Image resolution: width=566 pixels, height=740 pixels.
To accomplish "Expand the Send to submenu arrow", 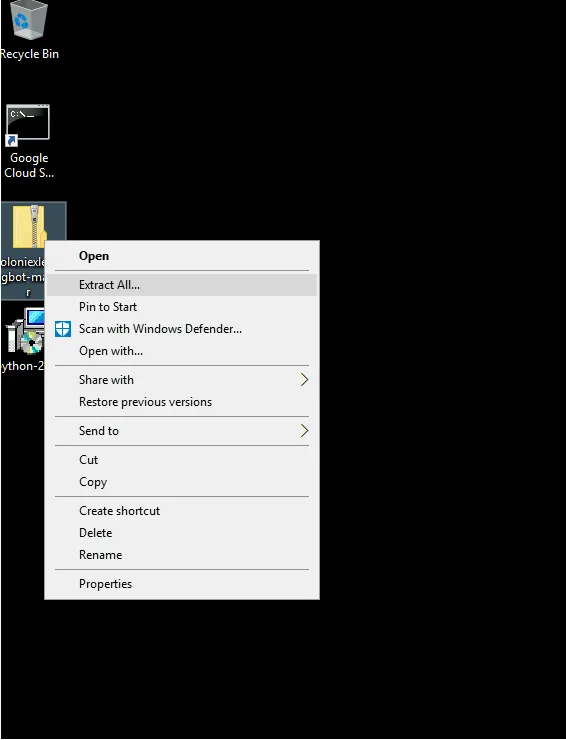I will [x=304, y=431].
